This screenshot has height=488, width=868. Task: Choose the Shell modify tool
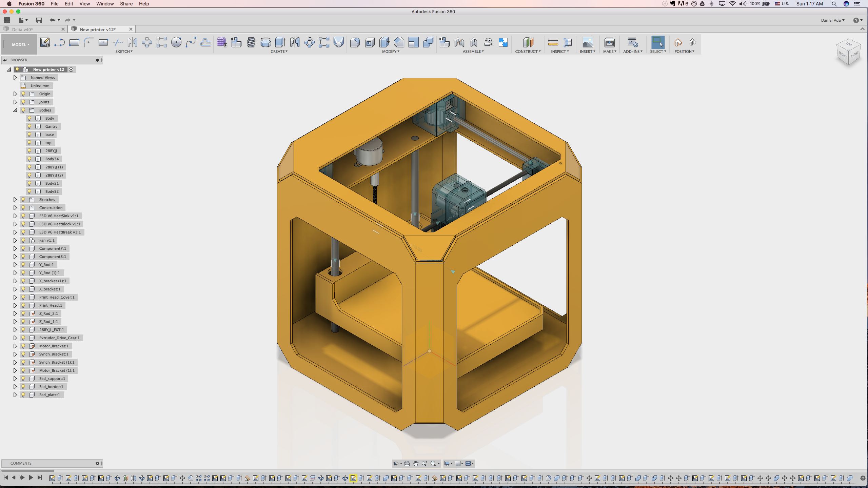(370, 42)
